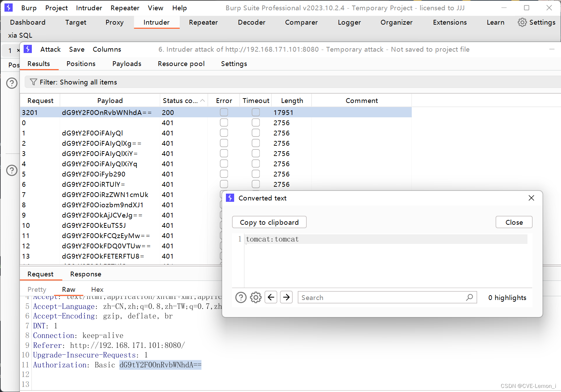This screenshot has height=392, width=561.
Task: Open the Extensions tab
Action: click(x=450, y=22)
